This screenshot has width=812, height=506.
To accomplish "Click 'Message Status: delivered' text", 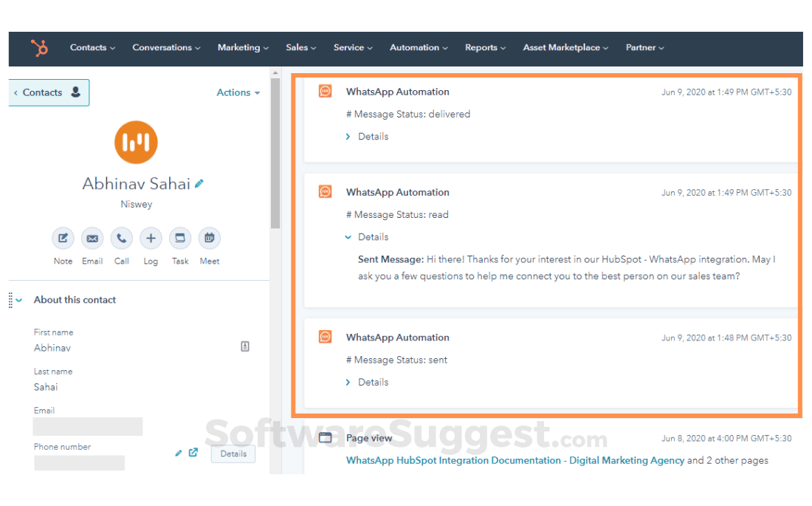I will coord(408,114).
